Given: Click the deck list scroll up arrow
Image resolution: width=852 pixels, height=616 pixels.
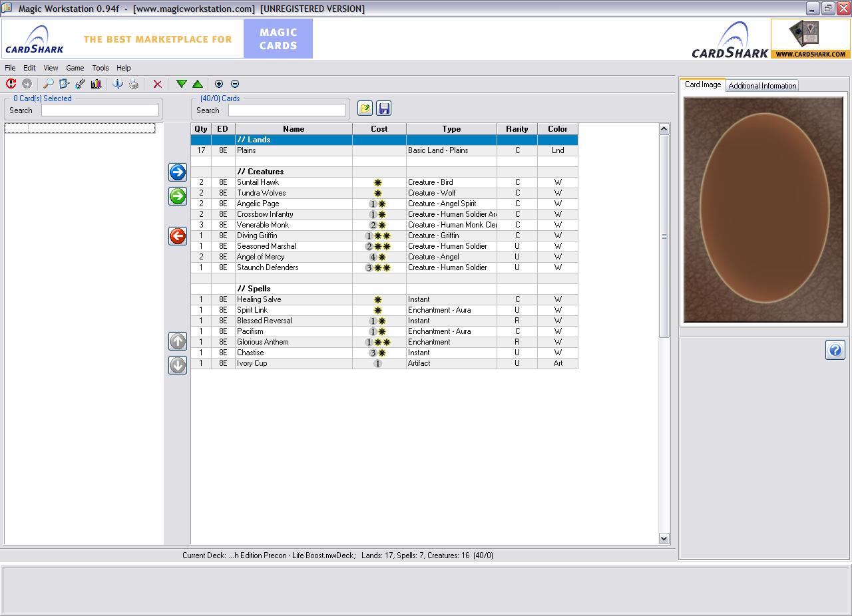Looking at the screenshot, I should (664, 129).
